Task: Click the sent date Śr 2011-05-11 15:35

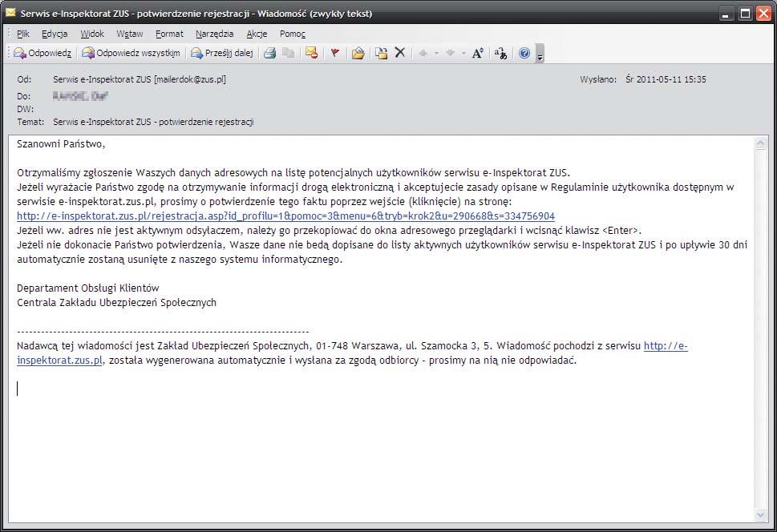Action: 666,79
